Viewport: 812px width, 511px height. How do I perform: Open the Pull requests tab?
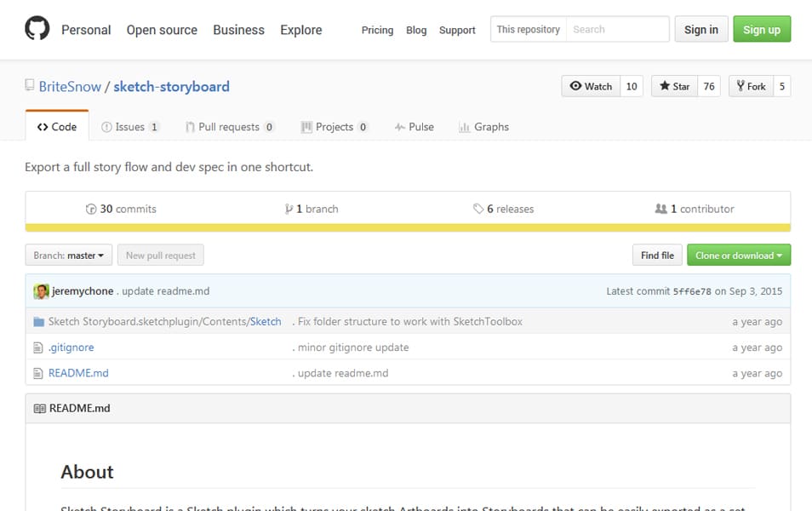pos(229,127)
